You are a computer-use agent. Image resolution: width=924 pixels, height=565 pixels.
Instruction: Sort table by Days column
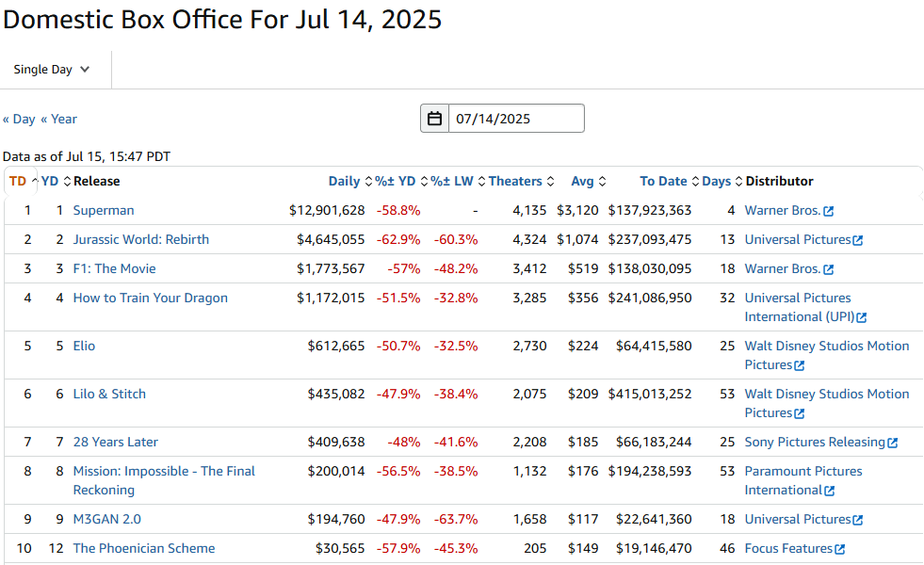point(721,181)
